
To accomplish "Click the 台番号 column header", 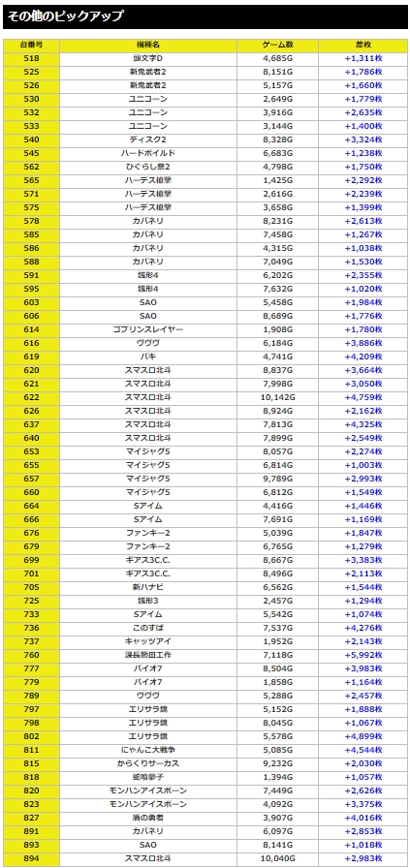I will 32,45.
